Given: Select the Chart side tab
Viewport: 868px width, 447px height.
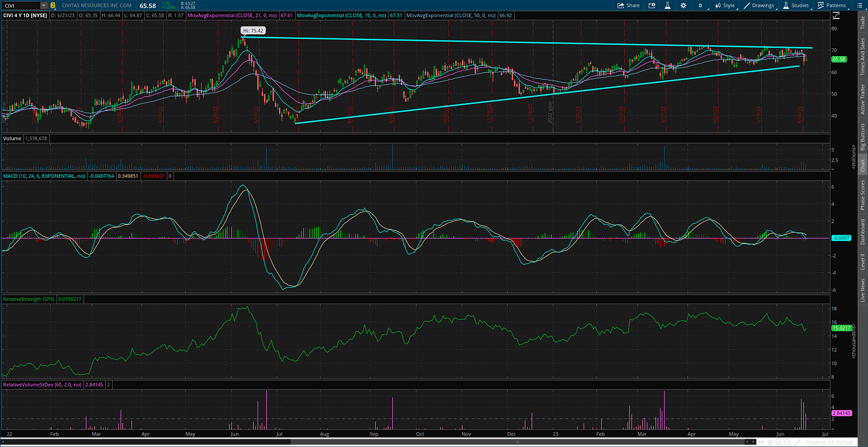Looking at the screenshot, I should coord(862,165).
